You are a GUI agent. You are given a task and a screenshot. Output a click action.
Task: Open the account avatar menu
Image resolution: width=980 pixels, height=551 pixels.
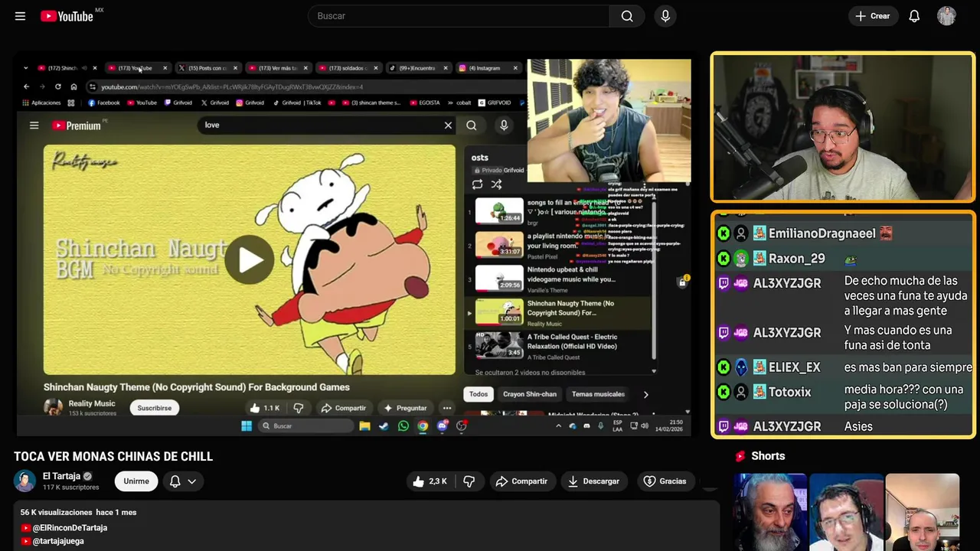tap(946, 16)
